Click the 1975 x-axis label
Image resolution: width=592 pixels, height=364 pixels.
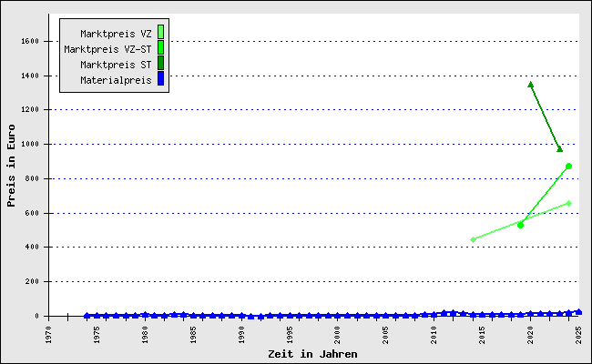point(97,335)
